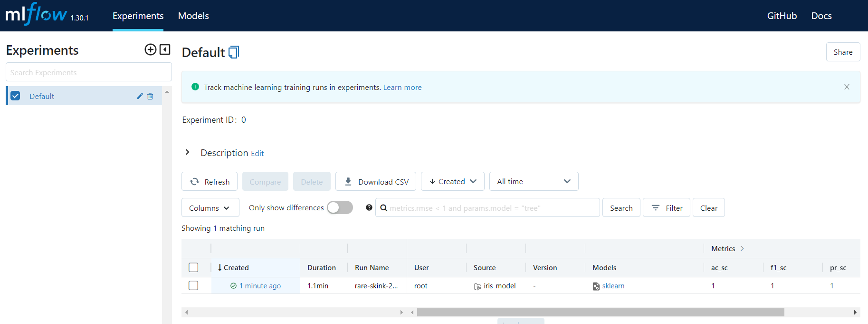Click the Version column header

click(x=545, y=267)
